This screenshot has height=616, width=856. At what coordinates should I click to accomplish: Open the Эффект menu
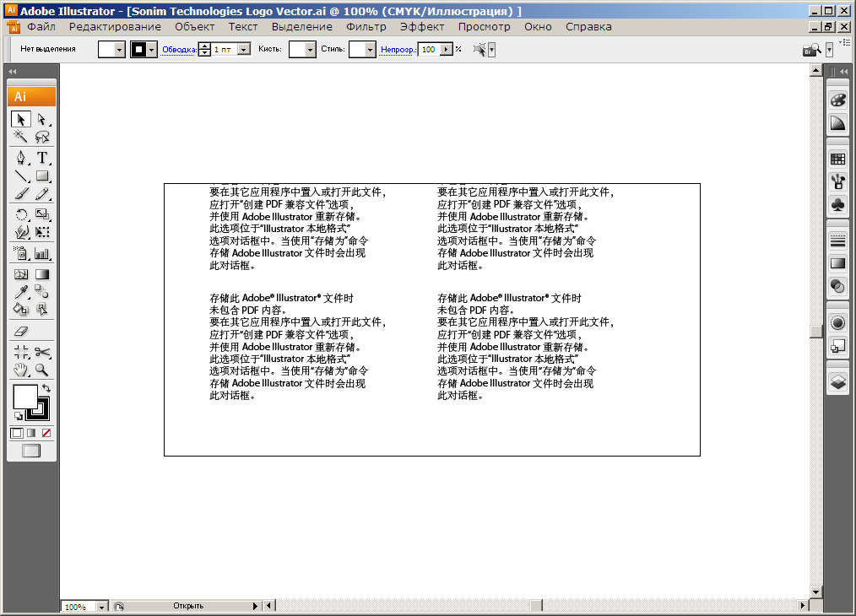[x=422, y=27]
